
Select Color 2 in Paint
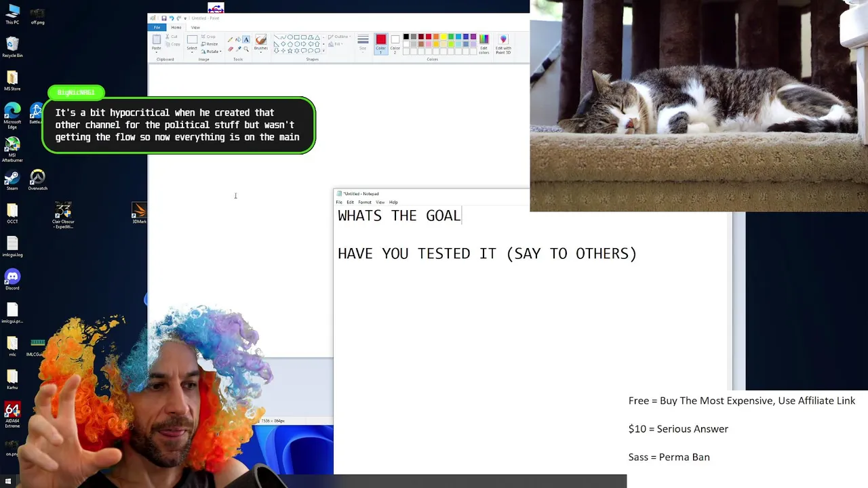click(395, 43)
